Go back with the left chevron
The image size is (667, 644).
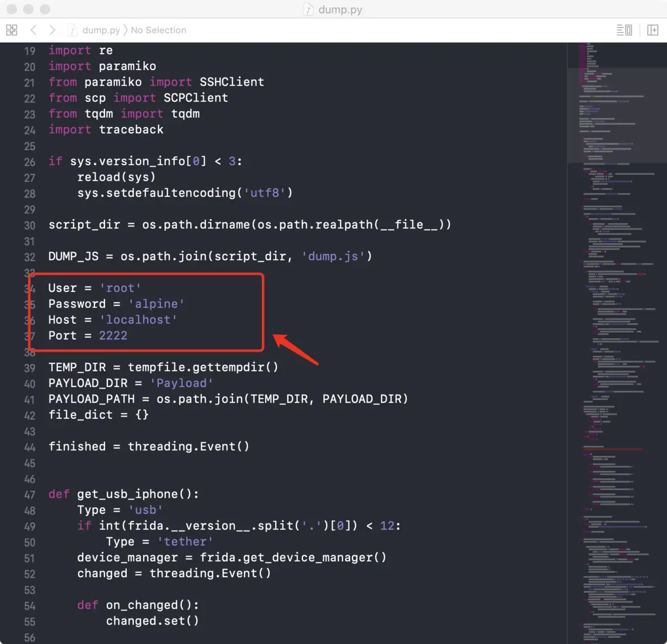click(x=33, y=30)
